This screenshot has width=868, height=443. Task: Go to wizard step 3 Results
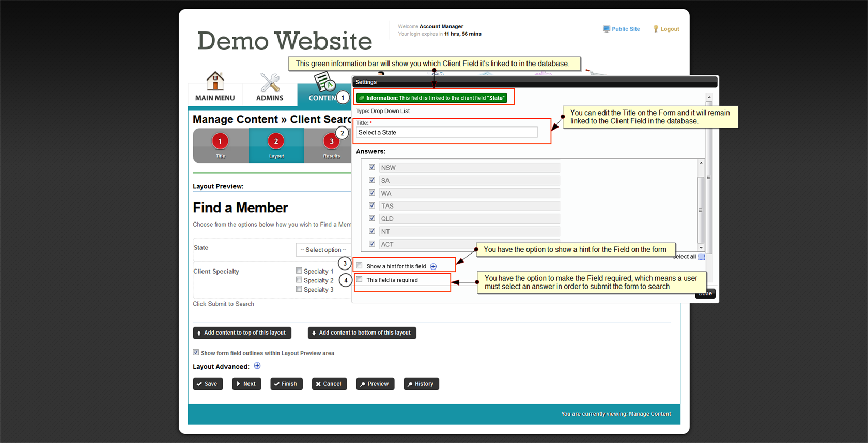pyautogui.click(x=331, y=141)
